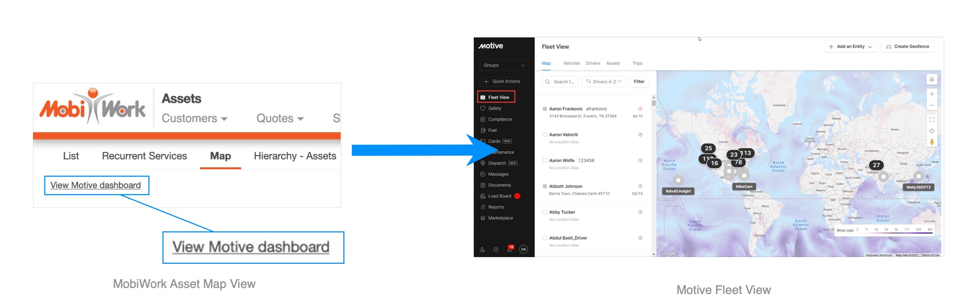Open the Drivers A-Z sort dropdown

(603, 82)
